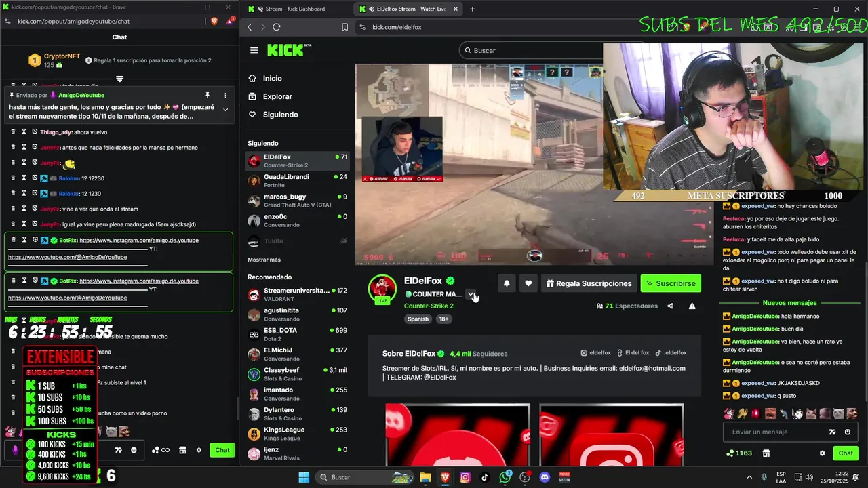This screenshot has height=488, width=868.
Task: Open ESB_DOTA recommended channel
Action: 297,334
